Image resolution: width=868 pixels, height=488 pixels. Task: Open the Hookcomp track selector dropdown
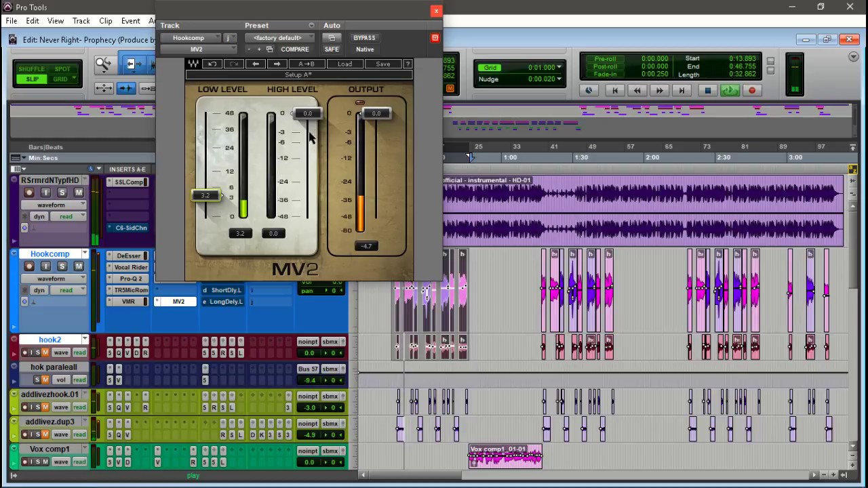192,38
